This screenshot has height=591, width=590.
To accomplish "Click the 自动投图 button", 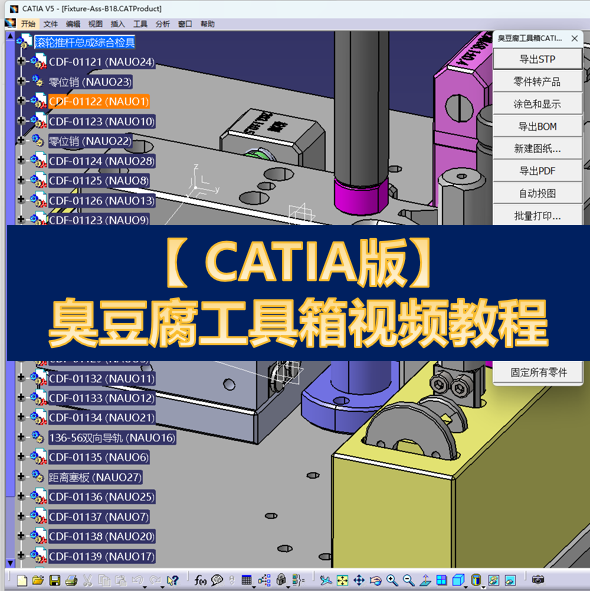I will click(537, 193).
